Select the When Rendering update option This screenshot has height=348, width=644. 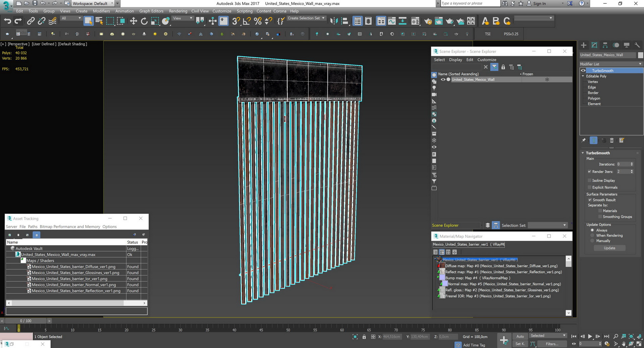point(592,235)
